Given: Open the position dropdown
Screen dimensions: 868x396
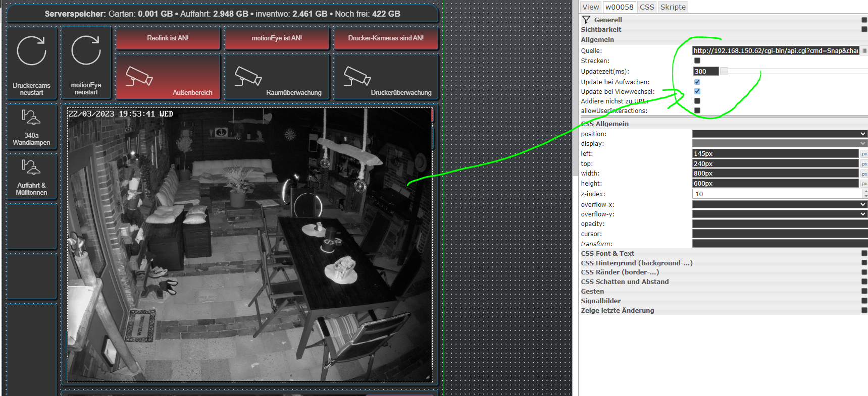Looking at the screenshot, I should (x=780, y=134).
